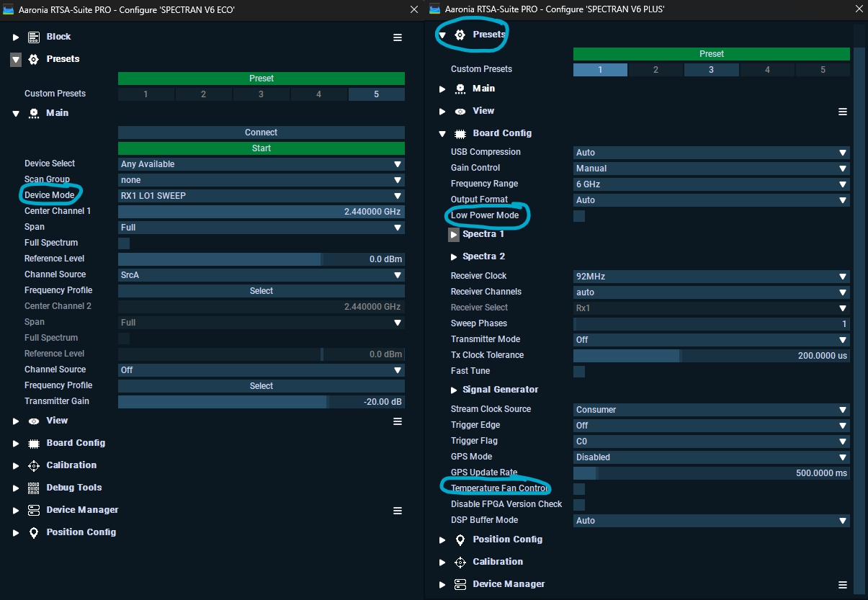Toggle the Temperature Fan Control checkbox
868x600 pixels.
pos(579,489)
